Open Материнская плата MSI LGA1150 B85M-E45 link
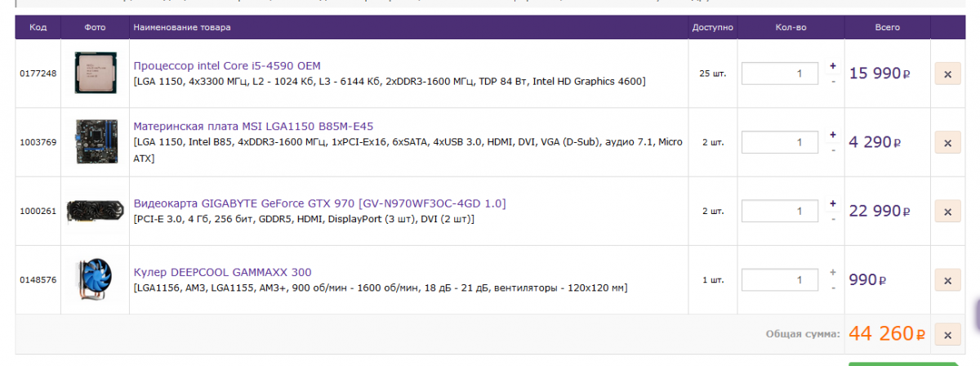 253,127
